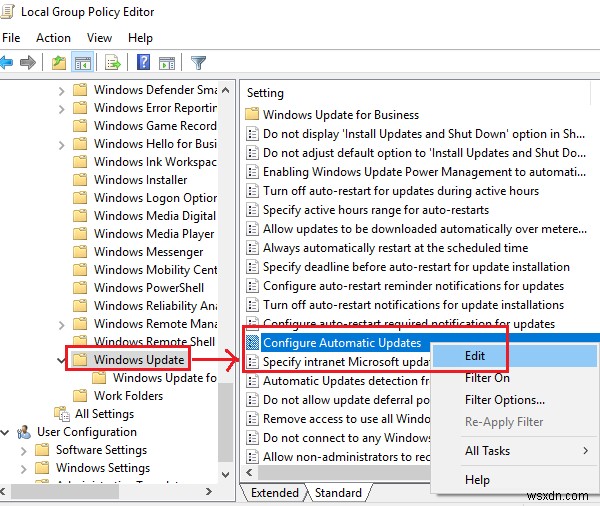Click the Configure Automatic Updates policy icon
This screenshot has width=600, height=506.
(252, 343)
